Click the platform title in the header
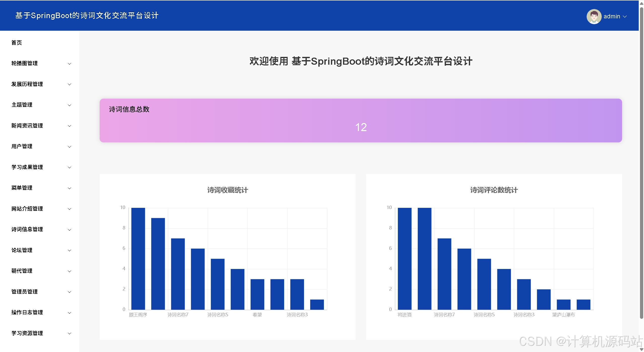The width and height of the screenshot is (644, 352). (x=87, y=16)
